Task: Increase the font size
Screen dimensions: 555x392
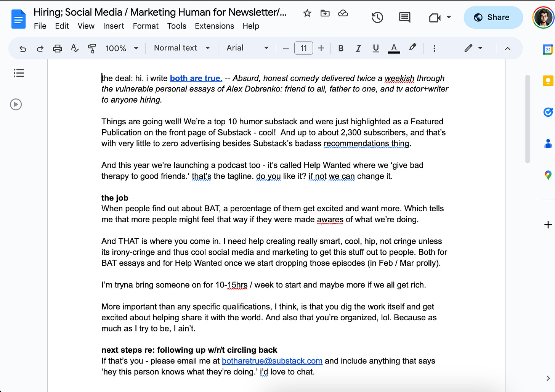Action: tap(321, 48)
